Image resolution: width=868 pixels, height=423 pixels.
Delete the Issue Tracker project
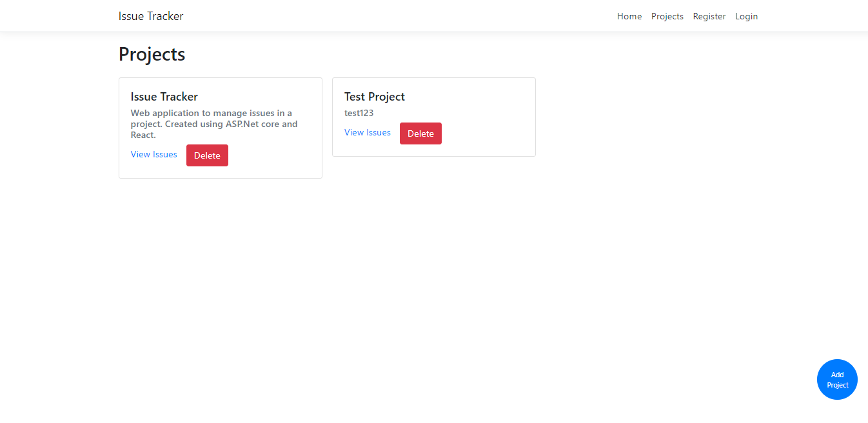(x=207, y=155)
